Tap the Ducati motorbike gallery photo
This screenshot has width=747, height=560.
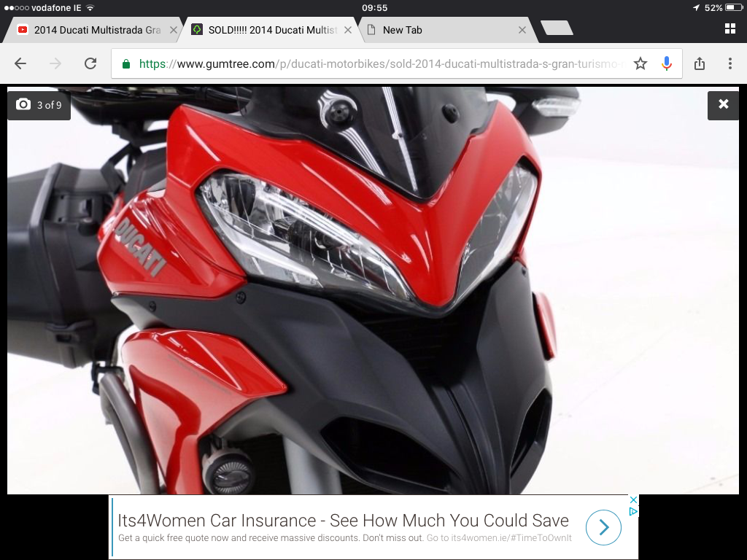click(x=373, y=290)
